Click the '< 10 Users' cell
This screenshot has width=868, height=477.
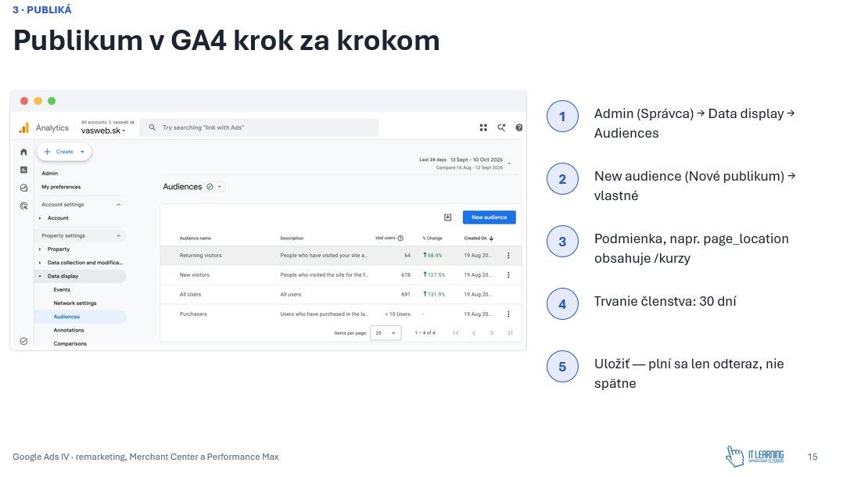tap(397, 314)
